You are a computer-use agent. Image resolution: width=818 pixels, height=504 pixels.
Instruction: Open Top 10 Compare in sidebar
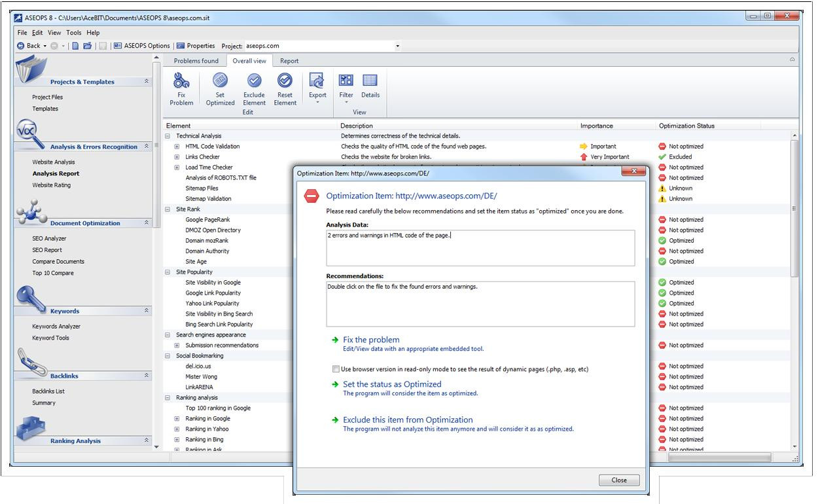point(53,274)
